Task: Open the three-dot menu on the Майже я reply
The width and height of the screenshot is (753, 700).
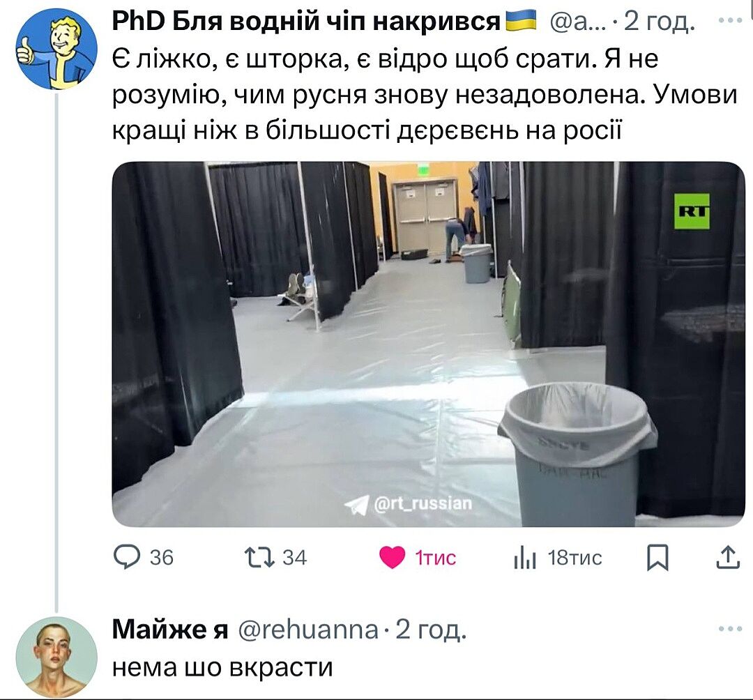Action: pyautogui.click(x=730, y=629)
